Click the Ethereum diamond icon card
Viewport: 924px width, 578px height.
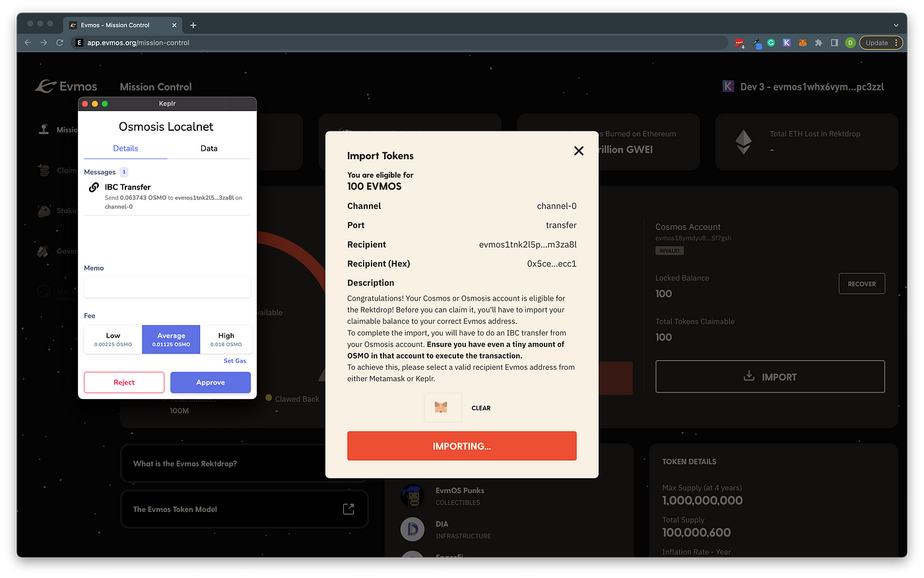[x=744, y=142]
